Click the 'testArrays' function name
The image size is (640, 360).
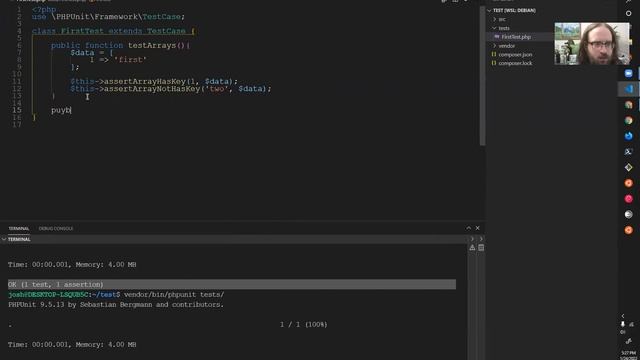coord(152,45)
